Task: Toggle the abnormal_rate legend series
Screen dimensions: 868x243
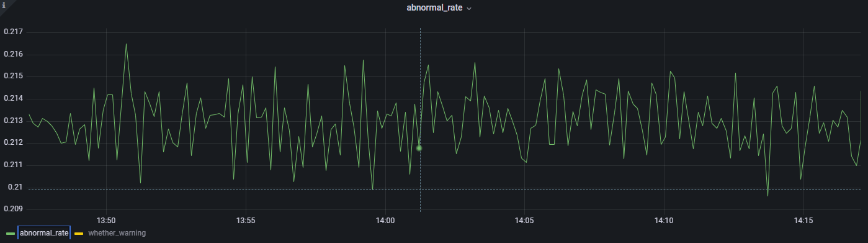Action: click(44, 233)
